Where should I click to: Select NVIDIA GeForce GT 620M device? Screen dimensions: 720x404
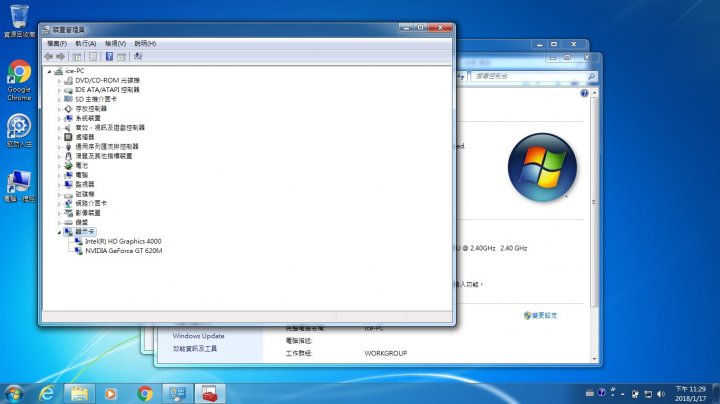tap(124, 251)
